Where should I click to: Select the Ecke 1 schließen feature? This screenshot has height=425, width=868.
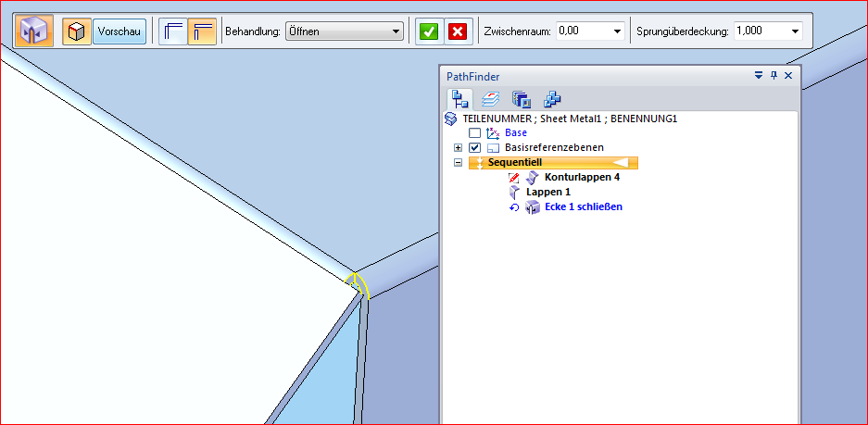(584, 207)
